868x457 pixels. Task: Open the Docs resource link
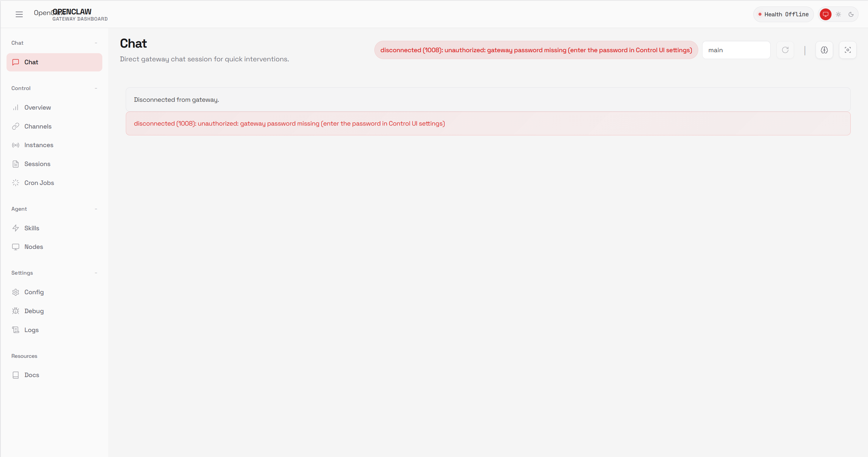32,375
